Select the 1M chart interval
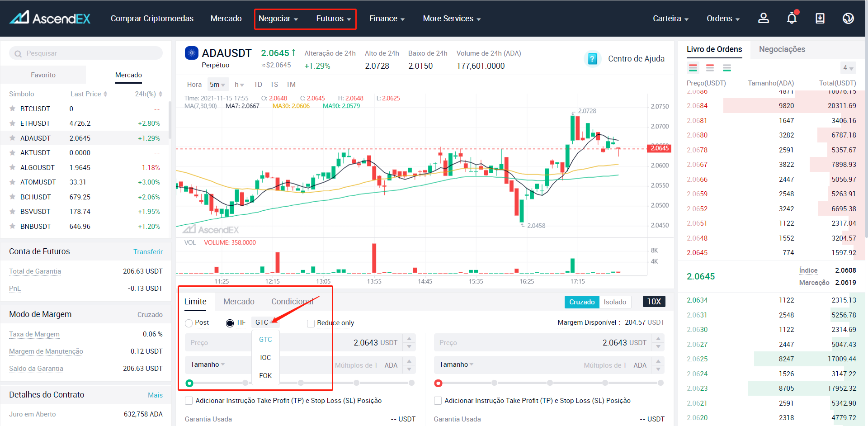The width and height of the screenshot is (868, 426). point(291,85)
